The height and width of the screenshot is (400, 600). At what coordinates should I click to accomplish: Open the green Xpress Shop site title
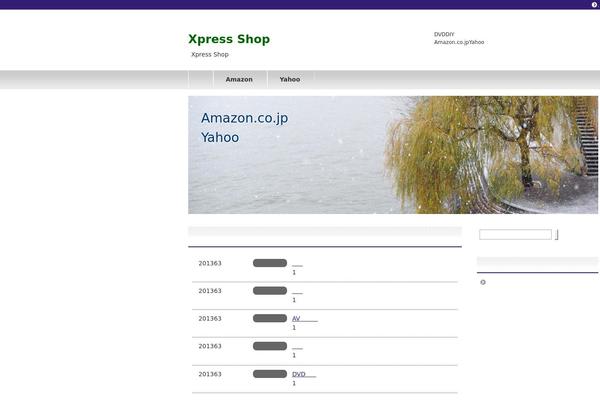(229, 39)
